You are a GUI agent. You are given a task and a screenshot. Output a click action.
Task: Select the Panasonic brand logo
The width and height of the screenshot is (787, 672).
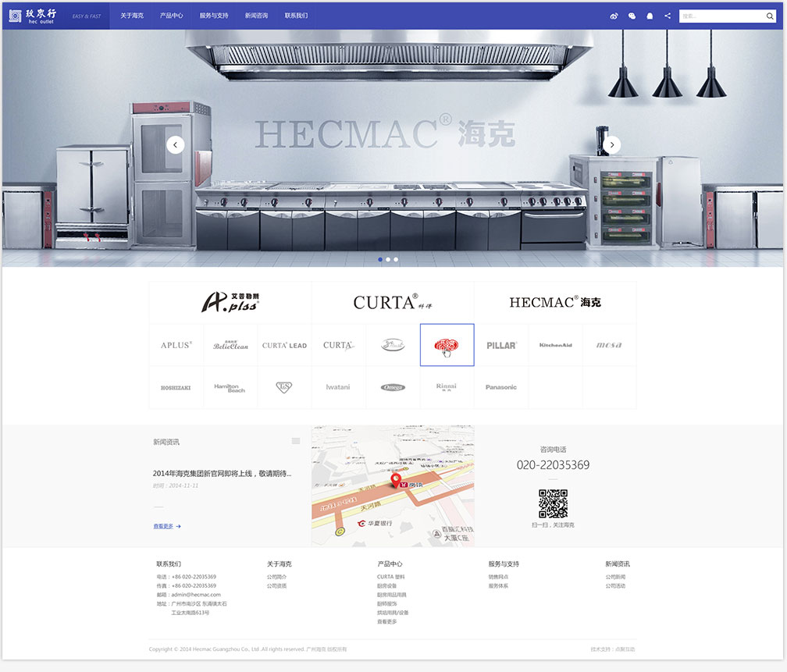(x=501, y=387)
